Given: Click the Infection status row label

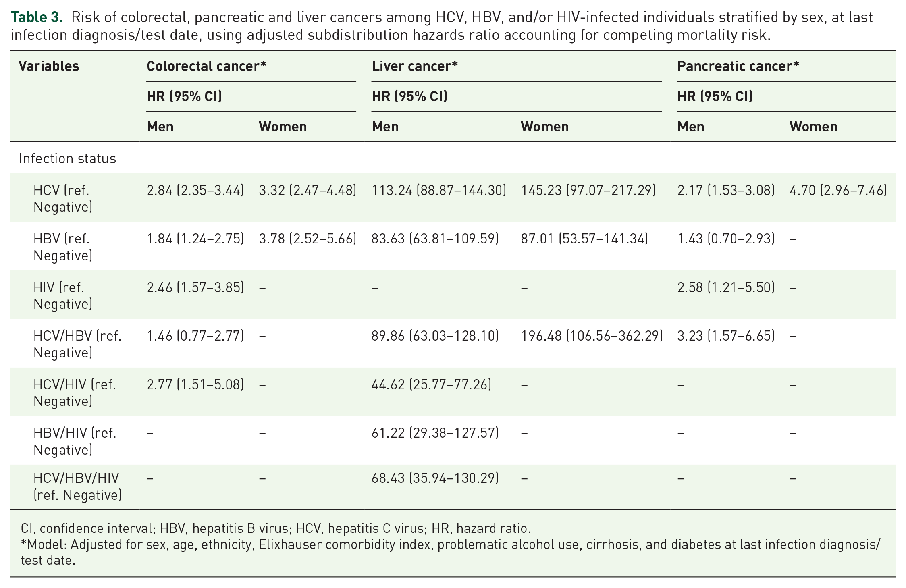Looking at the screenshot, I should click(67, 158).
